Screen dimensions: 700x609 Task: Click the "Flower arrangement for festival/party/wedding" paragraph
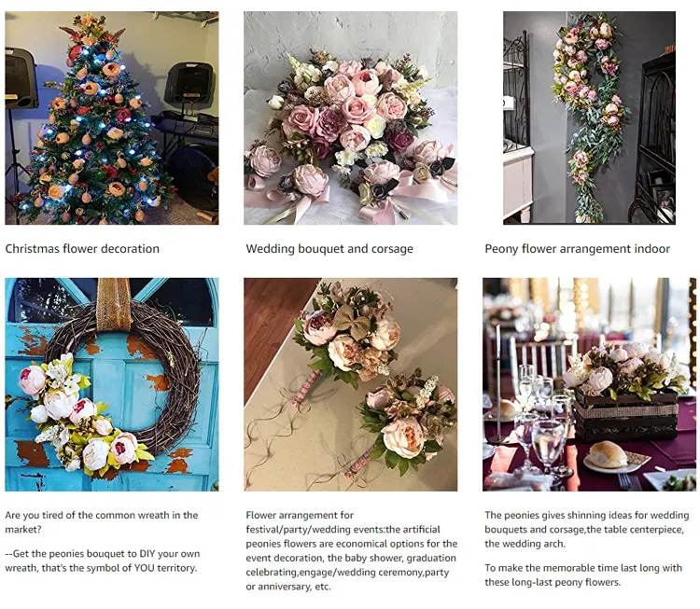[351, 550]
